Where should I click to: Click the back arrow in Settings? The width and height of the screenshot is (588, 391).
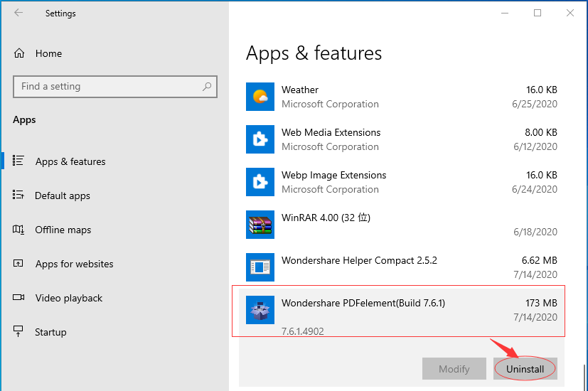[18, 13]
